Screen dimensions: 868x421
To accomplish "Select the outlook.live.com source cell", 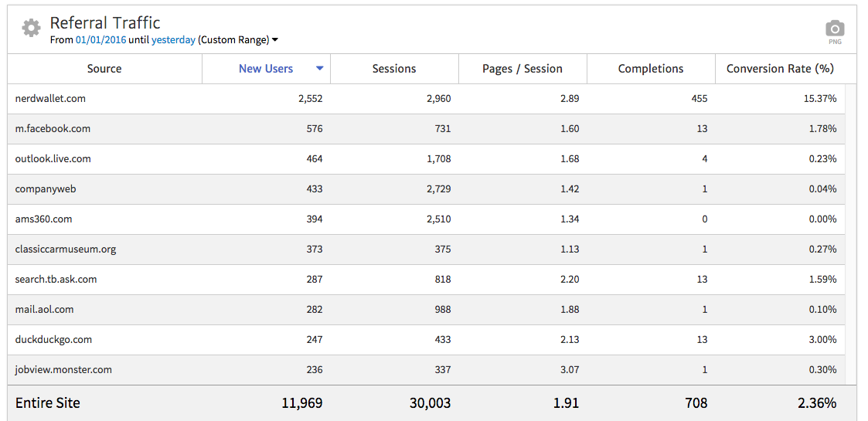I will coord(53,159).
